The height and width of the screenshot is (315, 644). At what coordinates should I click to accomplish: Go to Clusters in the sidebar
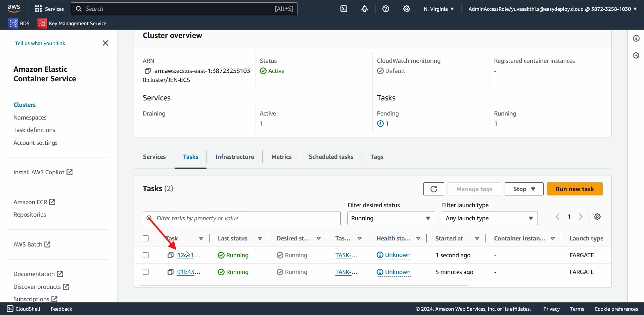click(25, 105)
